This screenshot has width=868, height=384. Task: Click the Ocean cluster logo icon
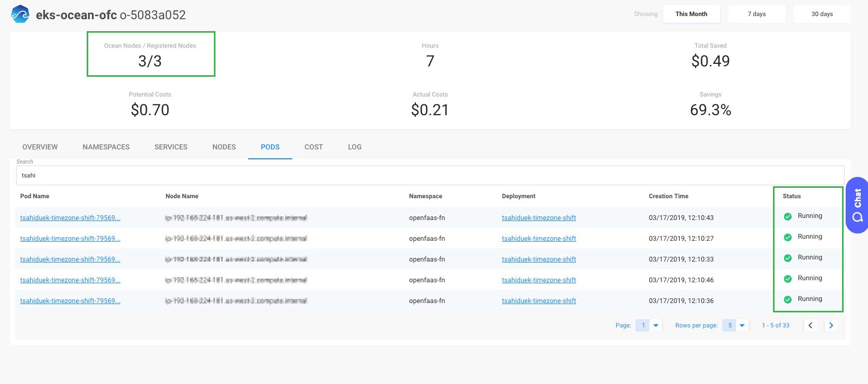pos(20,14)
